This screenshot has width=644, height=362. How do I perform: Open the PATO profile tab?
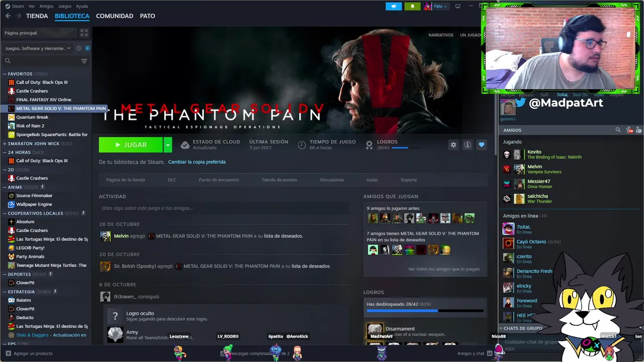pyautogui.click(x=147, y=16)
